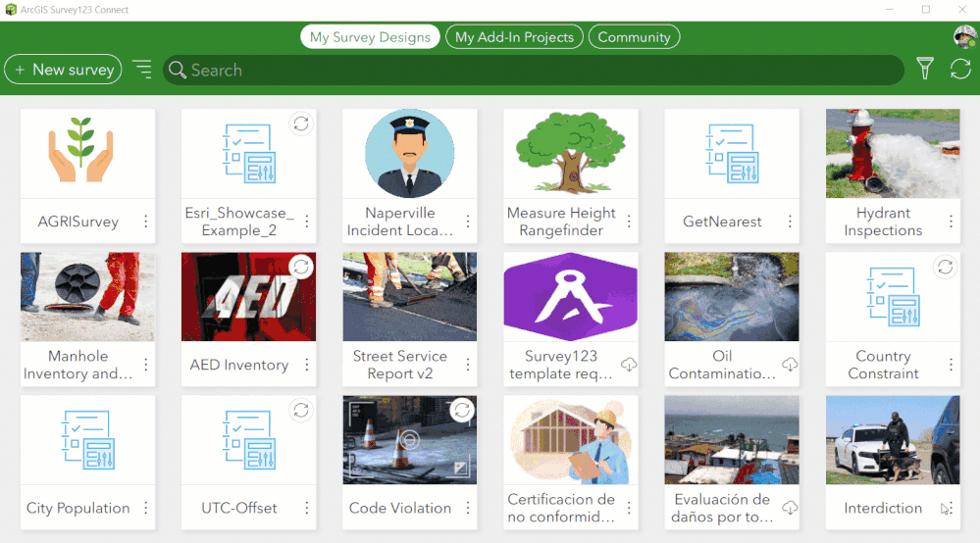Download the Oil Contamination survey
This screenshot has height=543, width=980.
point(790,365)
